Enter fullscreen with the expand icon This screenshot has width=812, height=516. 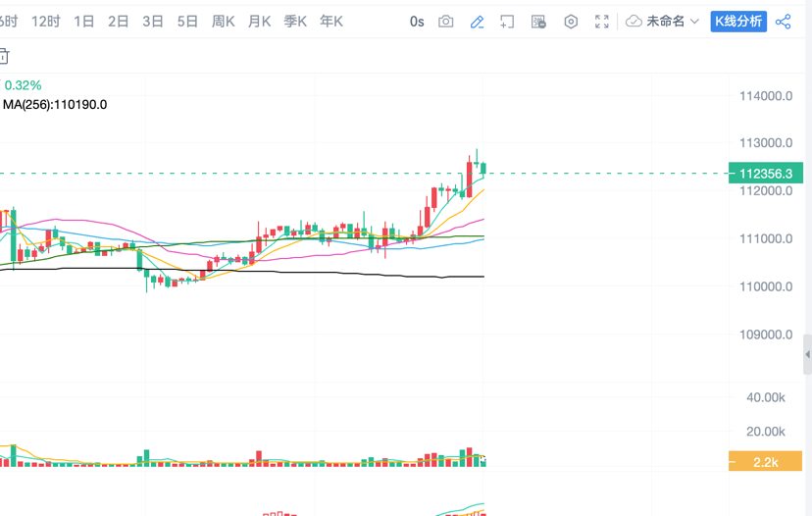(602, 22)
